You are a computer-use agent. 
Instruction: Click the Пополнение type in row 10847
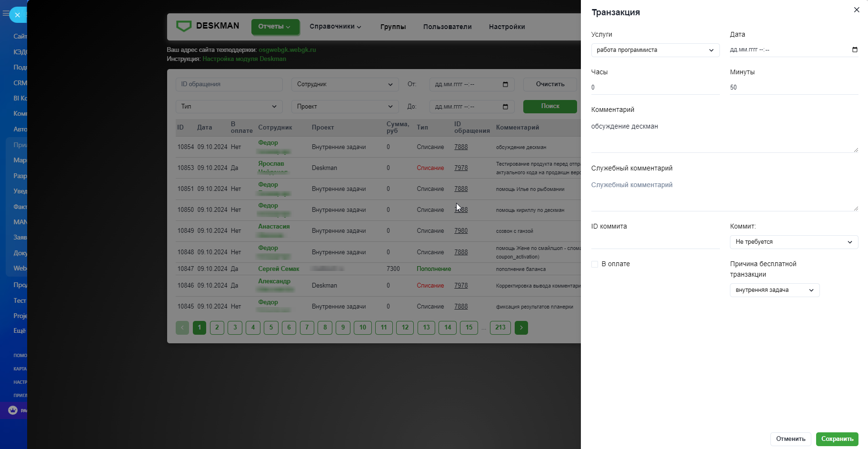pyautogui.click(x=434, y=269)
